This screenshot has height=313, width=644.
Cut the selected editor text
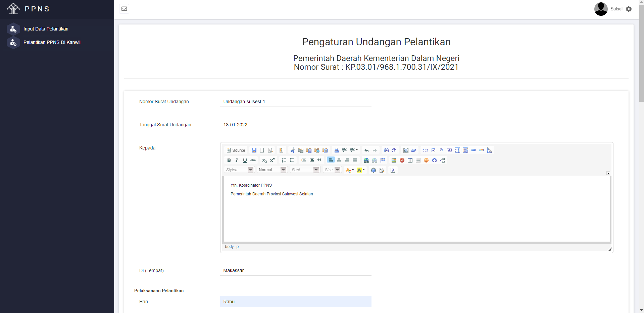click(293, 150)
